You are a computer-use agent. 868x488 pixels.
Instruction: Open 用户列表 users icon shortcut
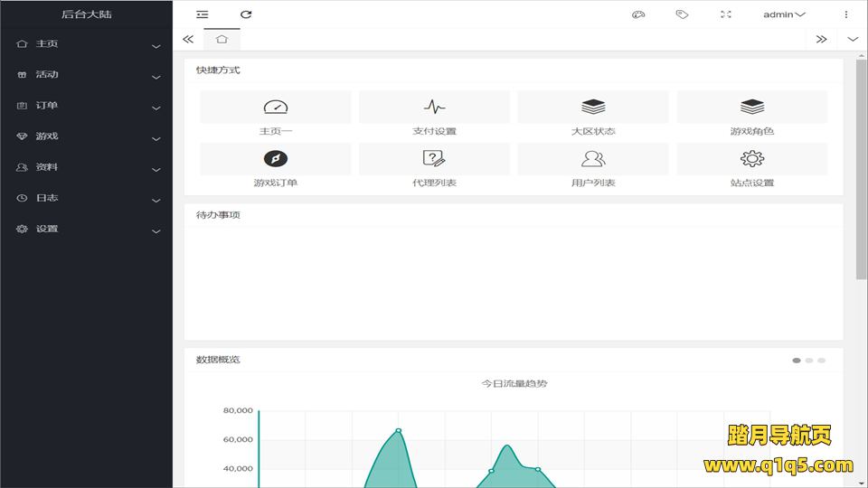point(593,159)
